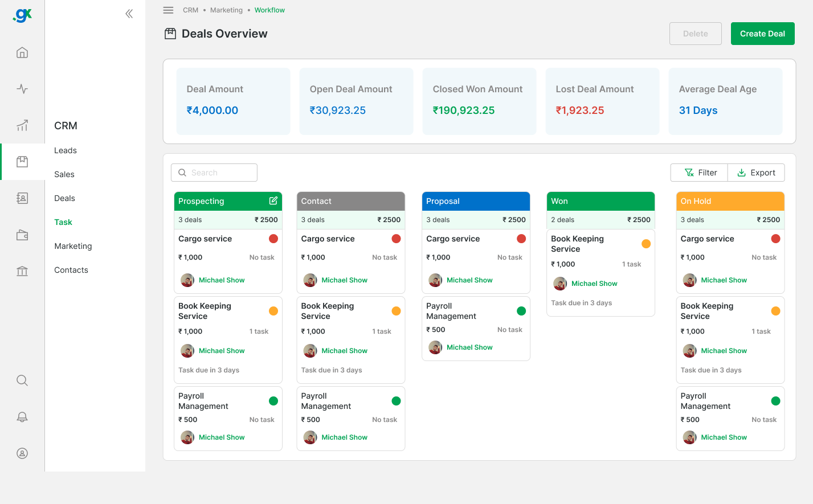
Task: Toggle the hamburger menu icon
Action: pyautogui.click(x=168, y=10)
